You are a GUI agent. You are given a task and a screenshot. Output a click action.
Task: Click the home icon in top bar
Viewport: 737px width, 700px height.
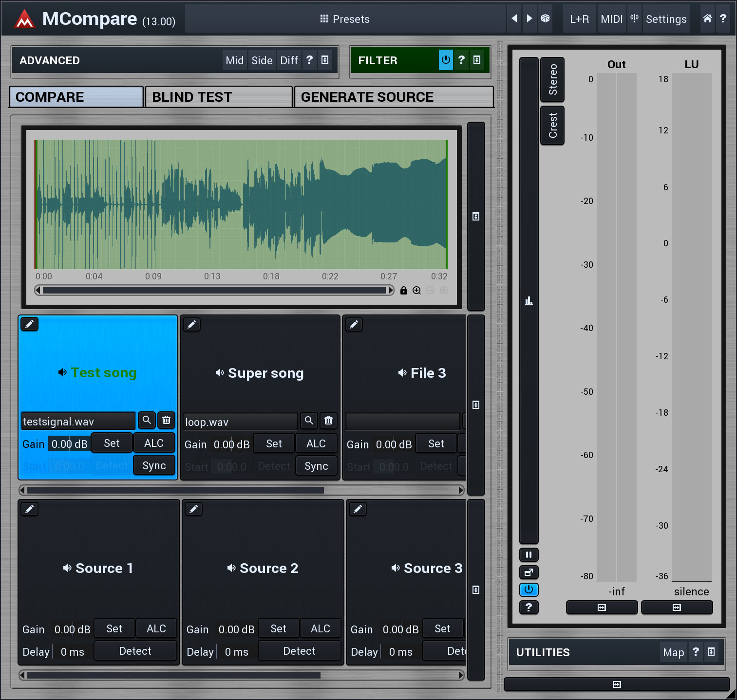707,18
